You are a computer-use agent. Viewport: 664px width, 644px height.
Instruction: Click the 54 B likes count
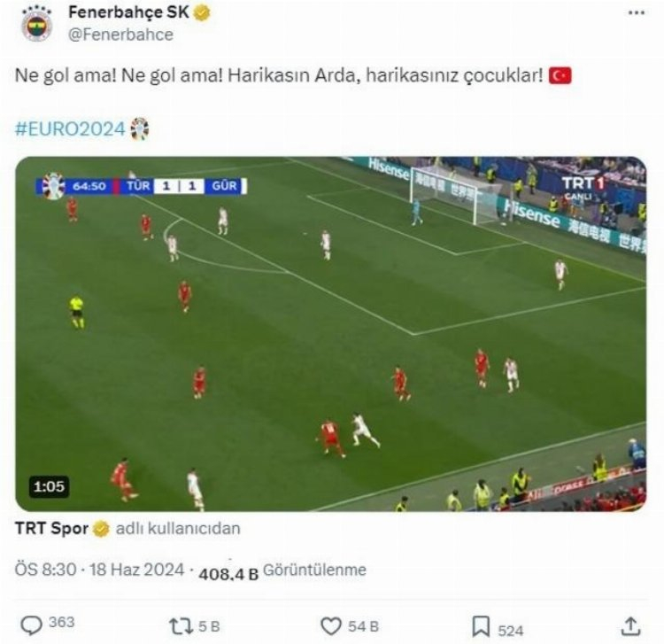coord(363,626)
